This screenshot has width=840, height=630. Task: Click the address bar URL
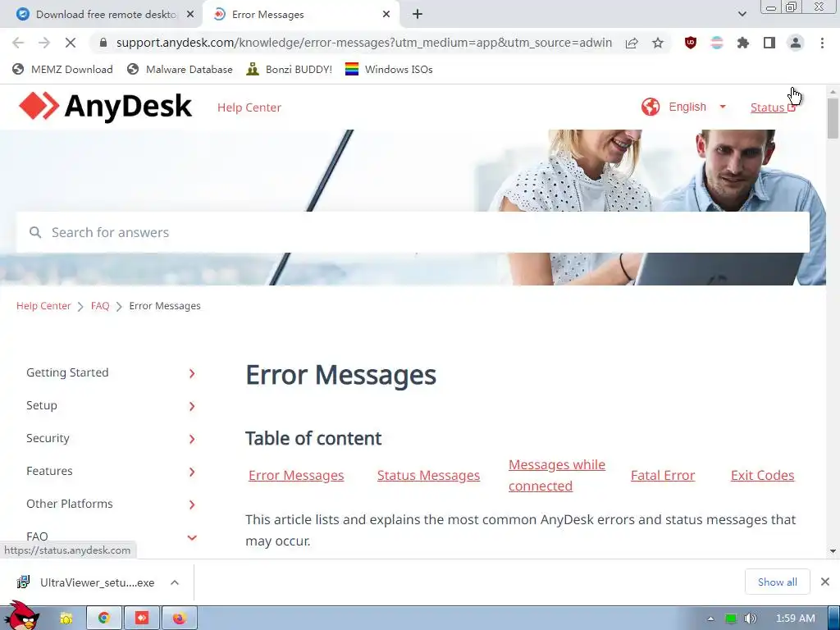[x=363, y=43]
